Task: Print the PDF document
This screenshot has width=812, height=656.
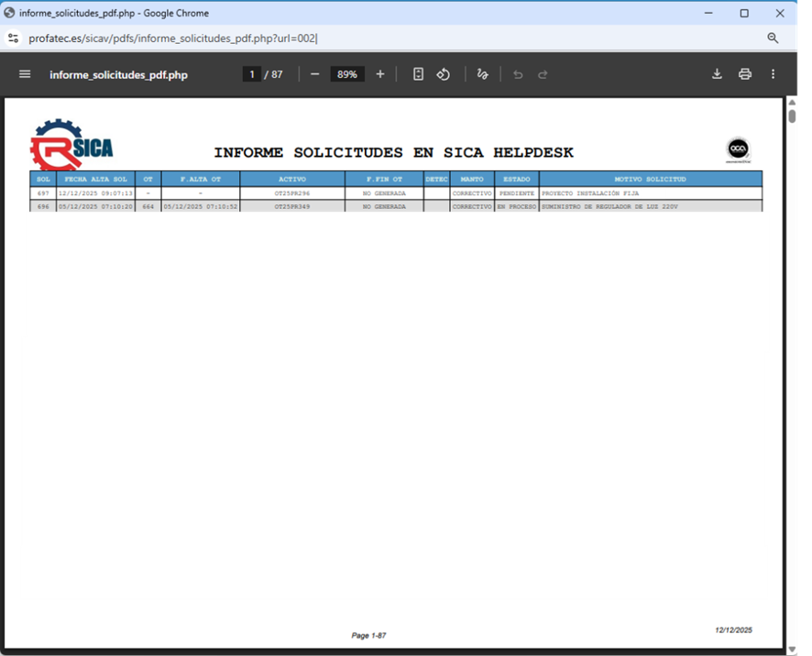Action: [745, 74]
